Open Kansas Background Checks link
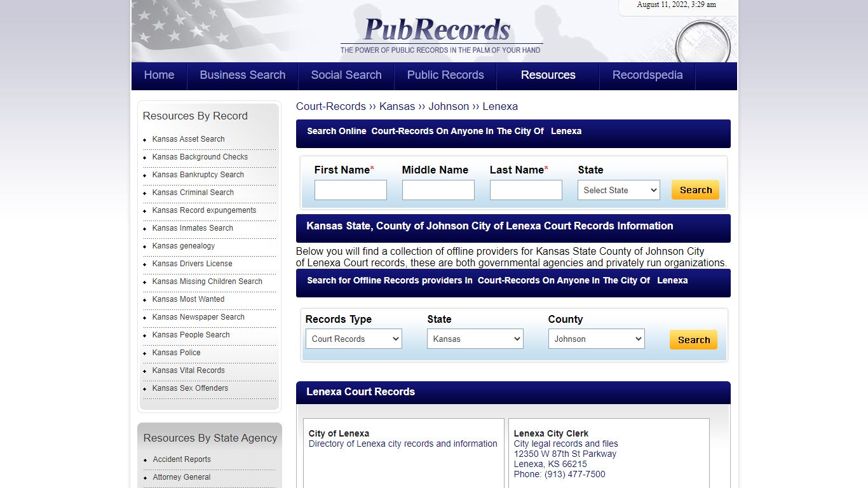This screenshot has width=868, height=488. [x=200, y=157]
